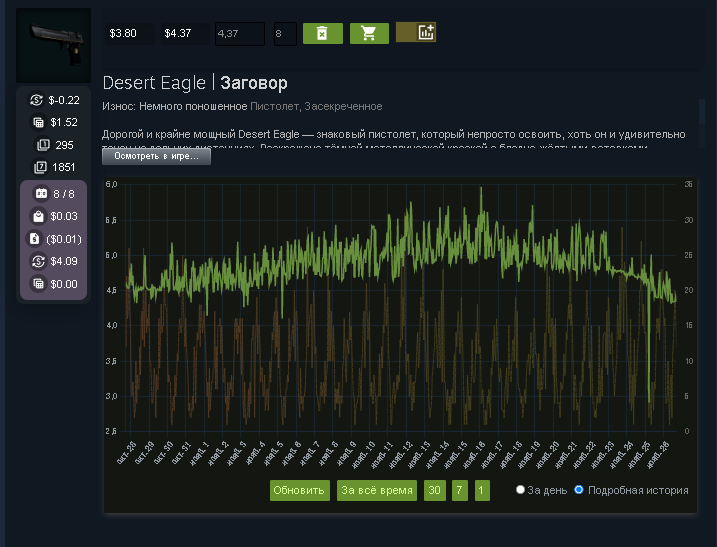Select the Подробная история radio option
Screen dimensions: 717x547
[579, 490]
